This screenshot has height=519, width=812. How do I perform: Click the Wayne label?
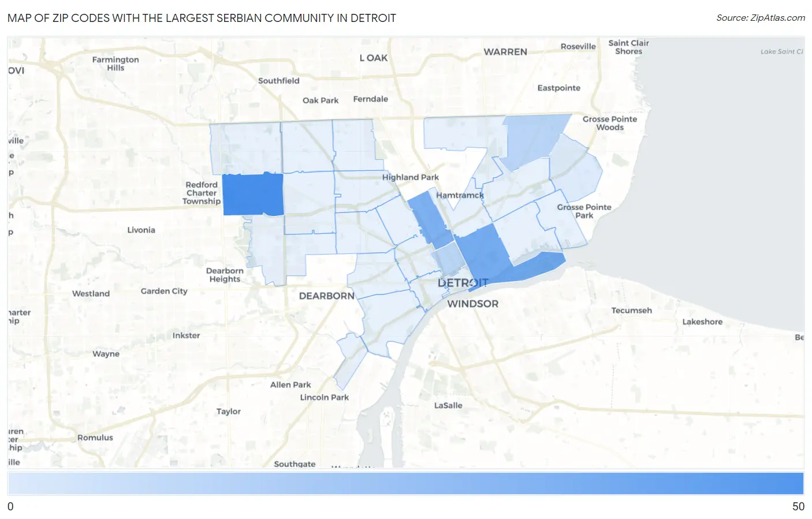coord(106,354)
